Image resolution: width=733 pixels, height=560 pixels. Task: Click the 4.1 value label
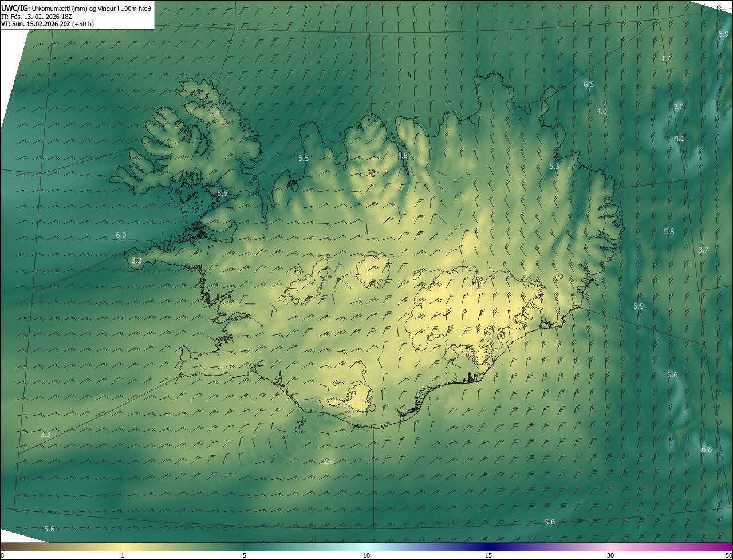(680, 138)
